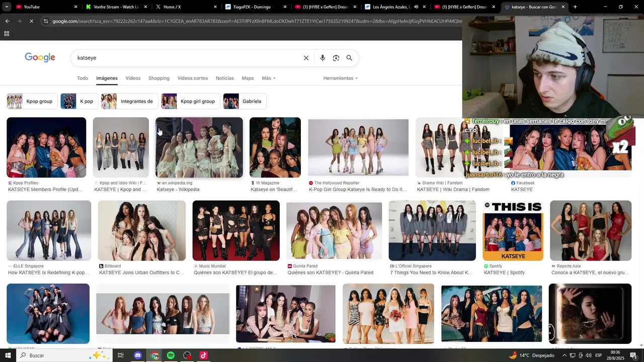Open a new browser tab
Viewport: 644px width, 362px height.
coord(575,7)
